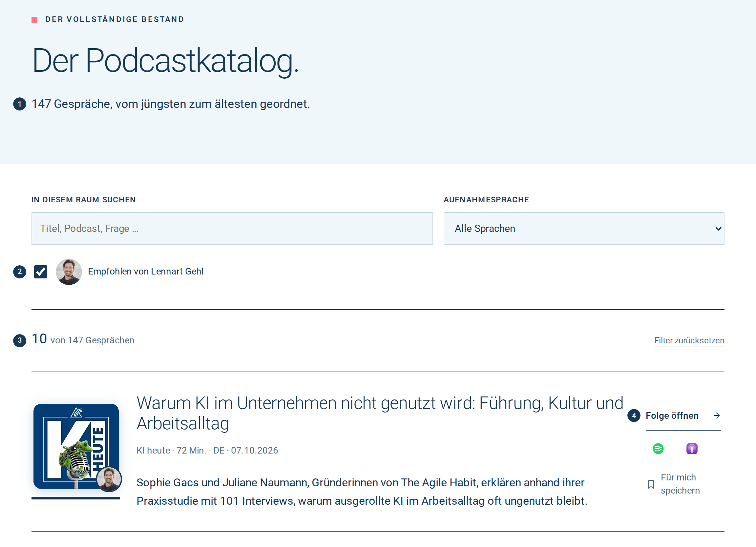Screen dimensions: 756x547
Task: Click '147 Gespräche, vom jüngsten zum ältesten geordnet.'
Action: pyautogui.click(x=171, y=104)
